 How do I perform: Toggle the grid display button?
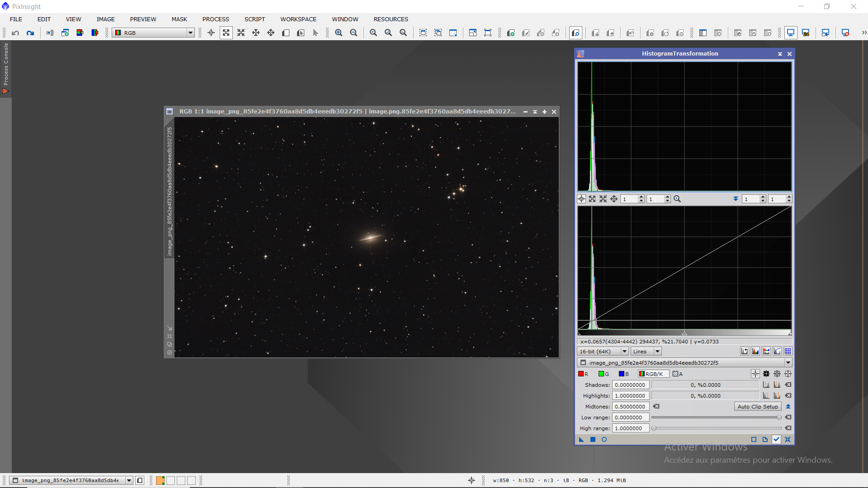pyautogui.click(x=788, y=352)
